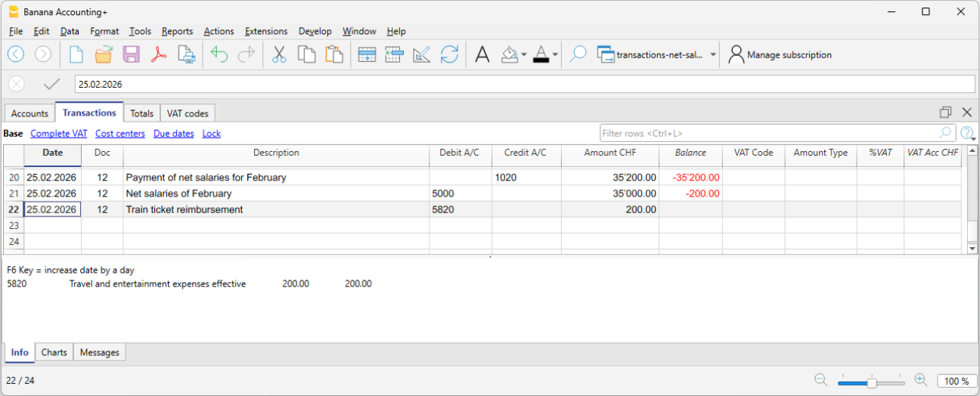Close the table with the X above the table
980x396 pixels.
point(966,112)
